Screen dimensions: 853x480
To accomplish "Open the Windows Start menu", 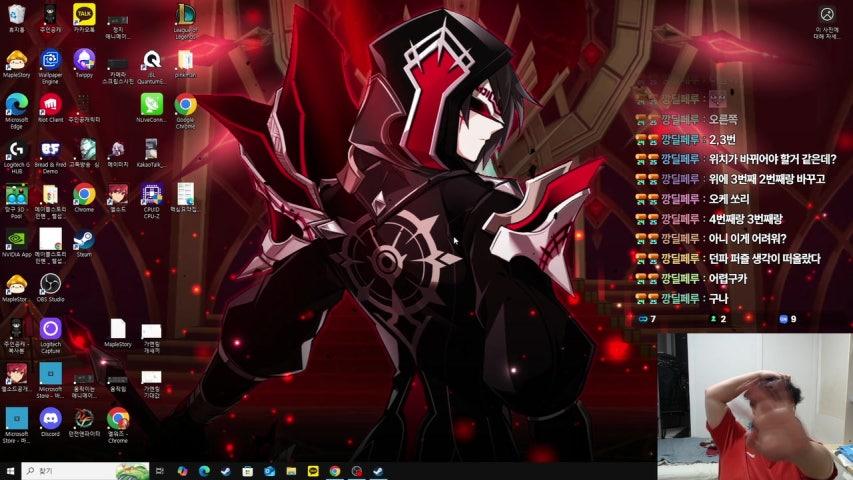I will [10, 471].
